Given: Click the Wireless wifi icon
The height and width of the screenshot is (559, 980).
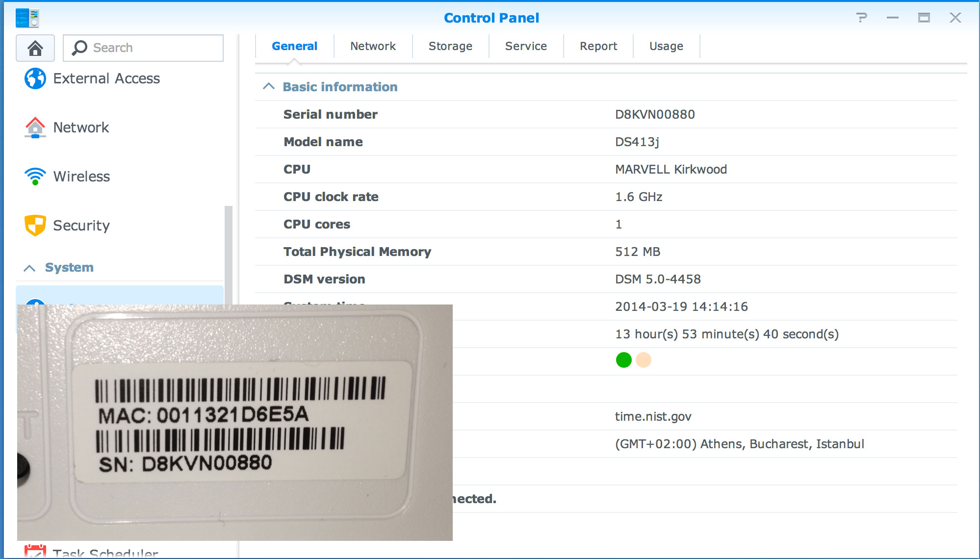Looking at the screenshot, I should (35, 177).
